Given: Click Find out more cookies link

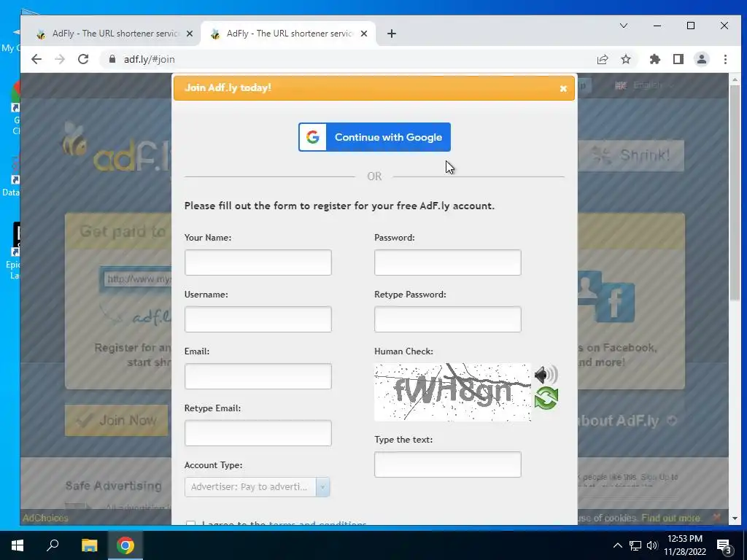Looking at the screenshot, I should (x=670, y=518).
